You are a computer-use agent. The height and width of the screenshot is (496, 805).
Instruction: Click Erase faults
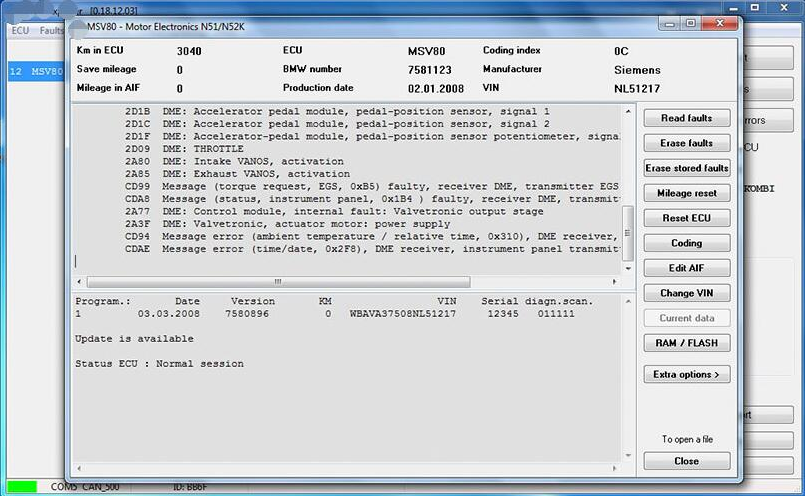click(686, 143)
